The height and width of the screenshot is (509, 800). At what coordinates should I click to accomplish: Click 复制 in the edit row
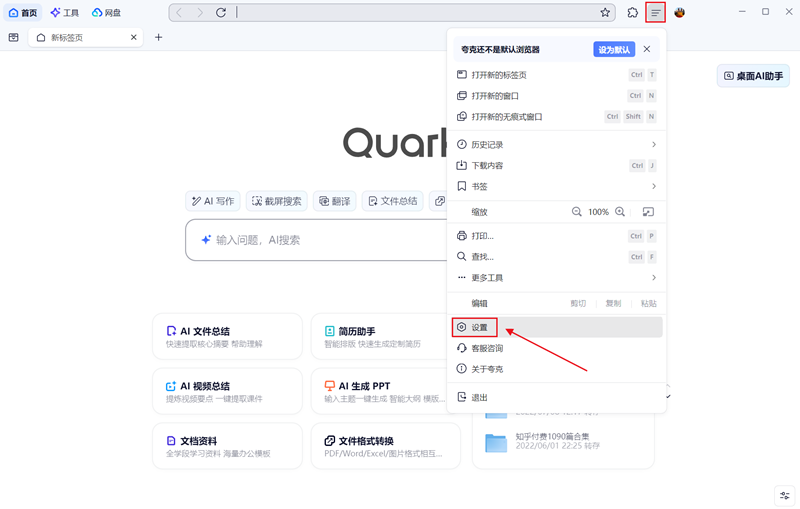click(613, 303)
